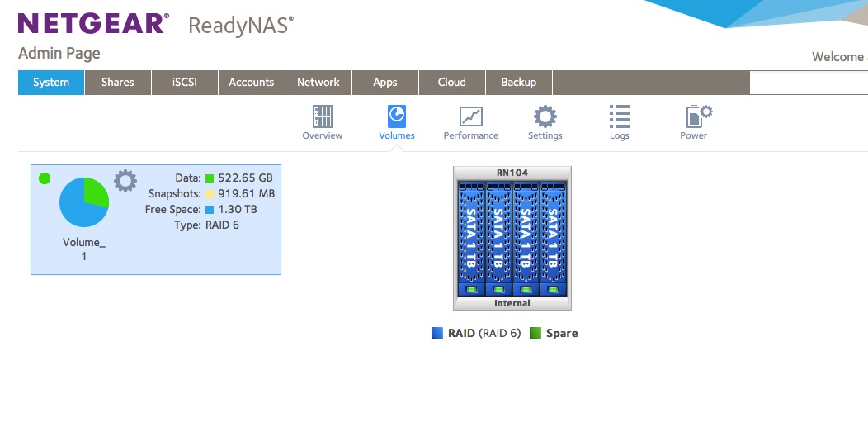Select the Volumes section icon
The width and height of the screenshot is (868, 432).
click(x=396, y=116)
